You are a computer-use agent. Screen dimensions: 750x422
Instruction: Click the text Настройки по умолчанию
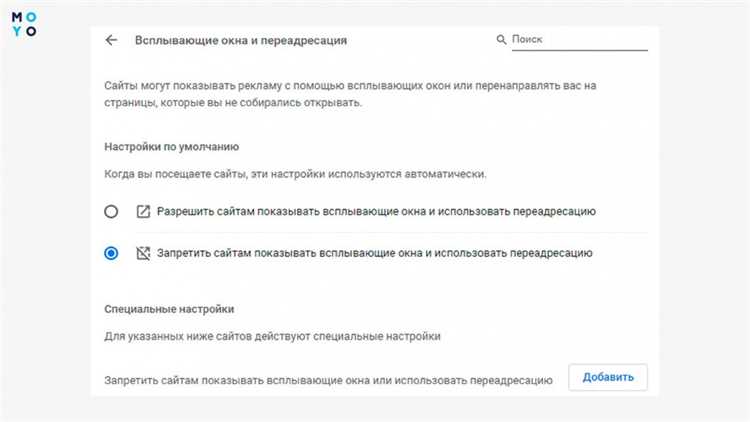click(x=171, y=147)
